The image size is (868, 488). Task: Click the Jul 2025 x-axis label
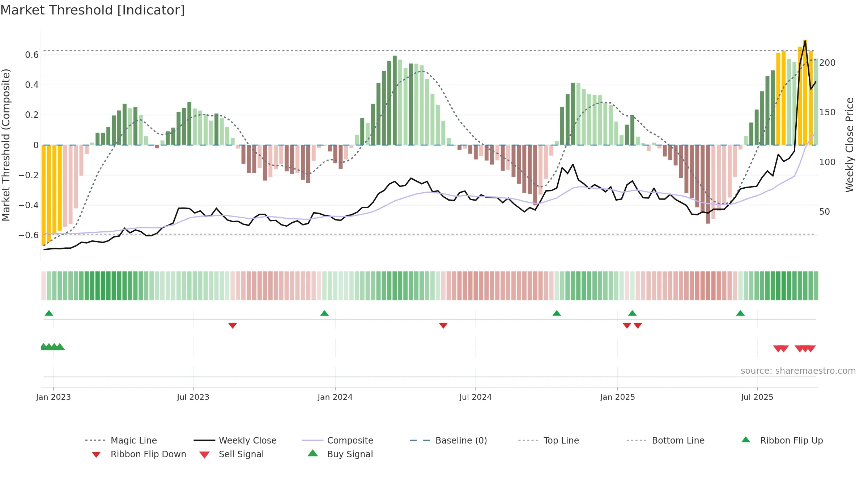click(x=757, y=397)
